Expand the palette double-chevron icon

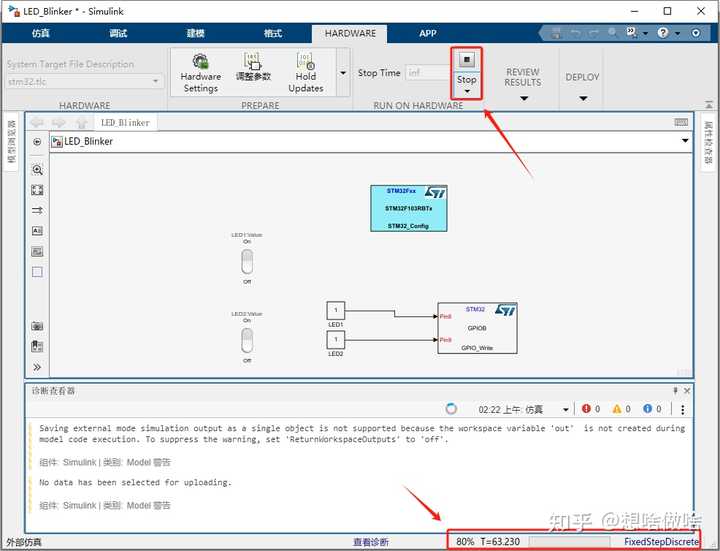tap(37, 367)
